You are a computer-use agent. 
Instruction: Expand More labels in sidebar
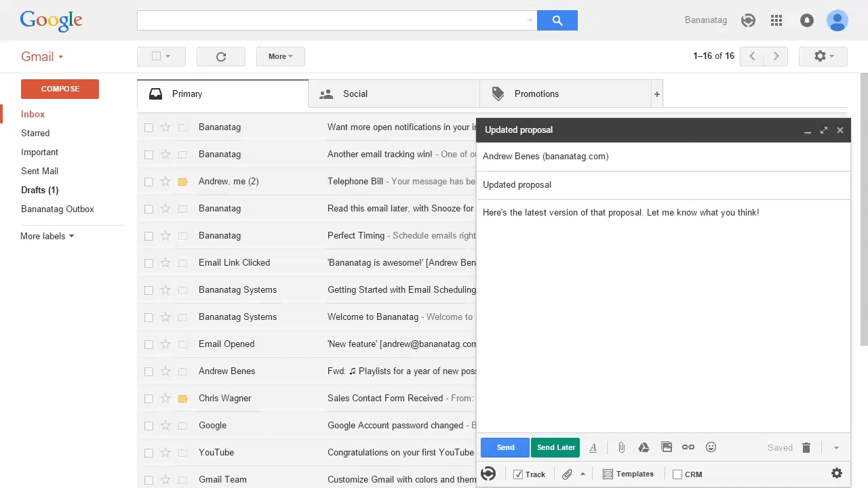coord(47,236)
